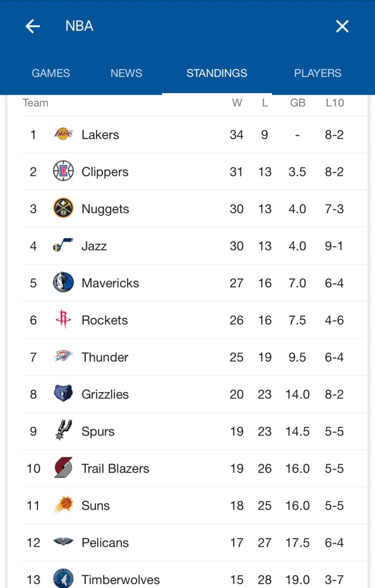Open the Trail Blazers logo

[63, 468]
